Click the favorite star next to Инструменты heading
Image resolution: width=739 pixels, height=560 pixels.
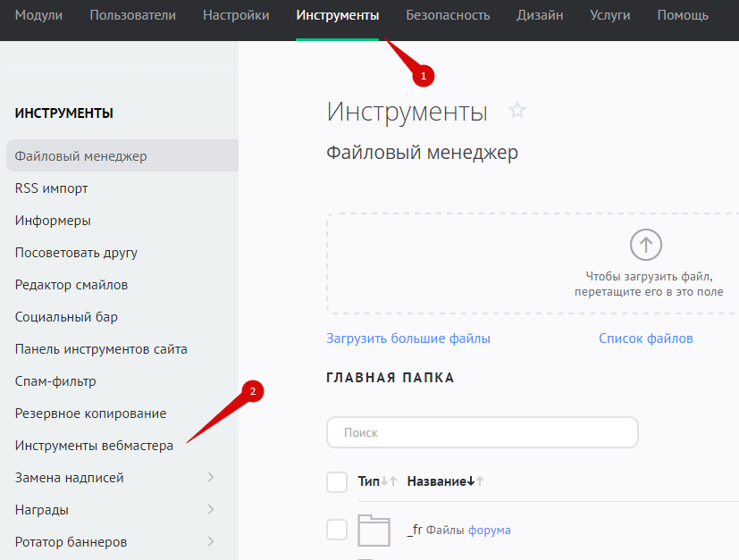click(x=517, y=111)
